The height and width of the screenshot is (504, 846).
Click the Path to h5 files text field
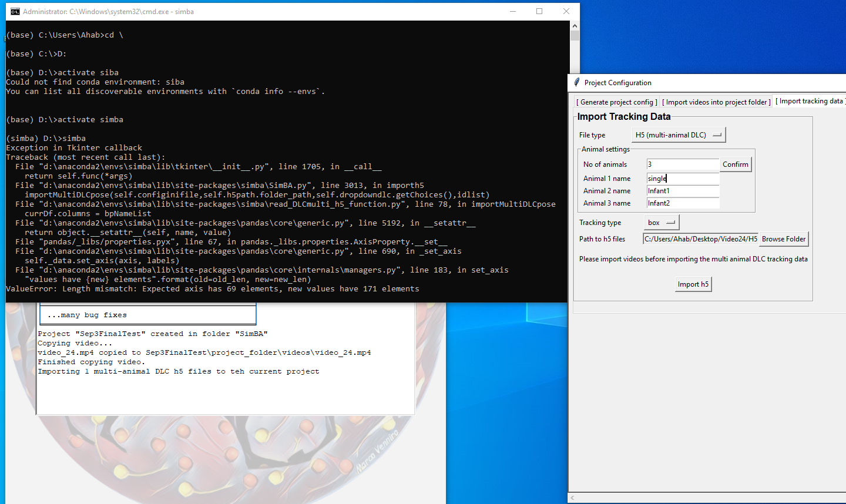pyautogui.click(x=699, y=239)
